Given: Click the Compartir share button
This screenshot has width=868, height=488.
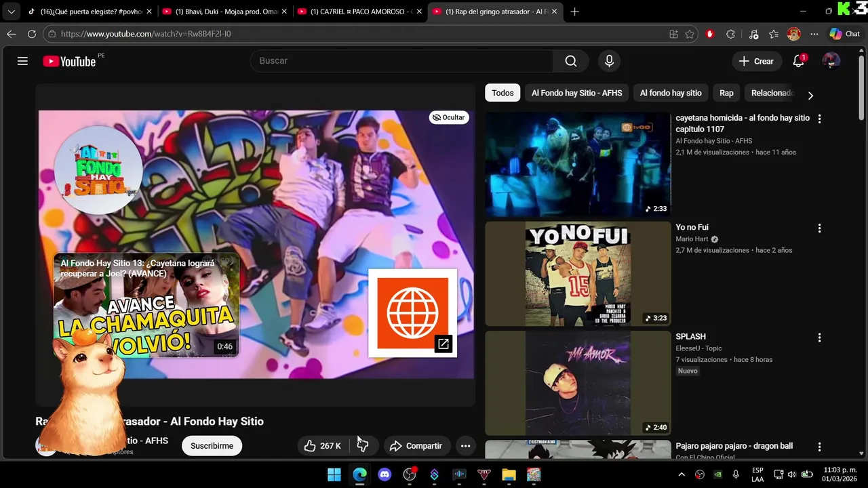Looking at the screenshot, I should pyautogui.click(x=416, y=445).
